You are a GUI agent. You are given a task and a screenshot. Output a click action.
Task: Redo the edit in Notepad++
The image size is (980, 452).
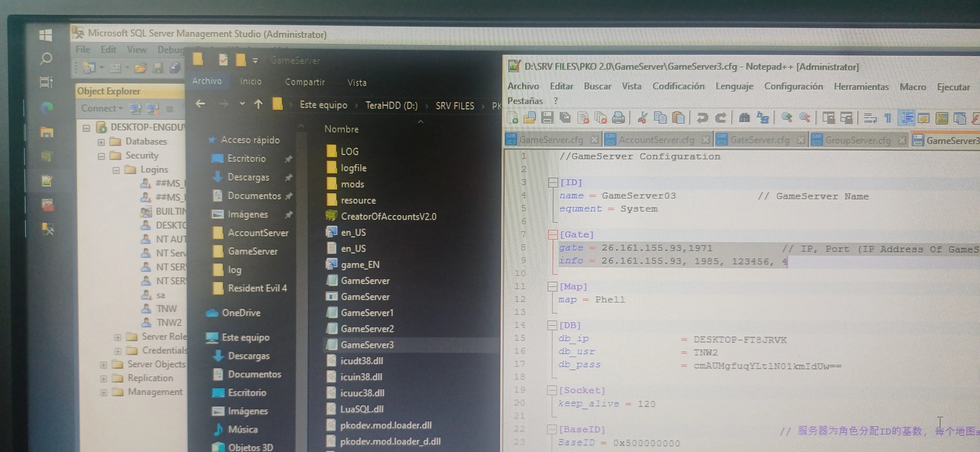[721, 118]
